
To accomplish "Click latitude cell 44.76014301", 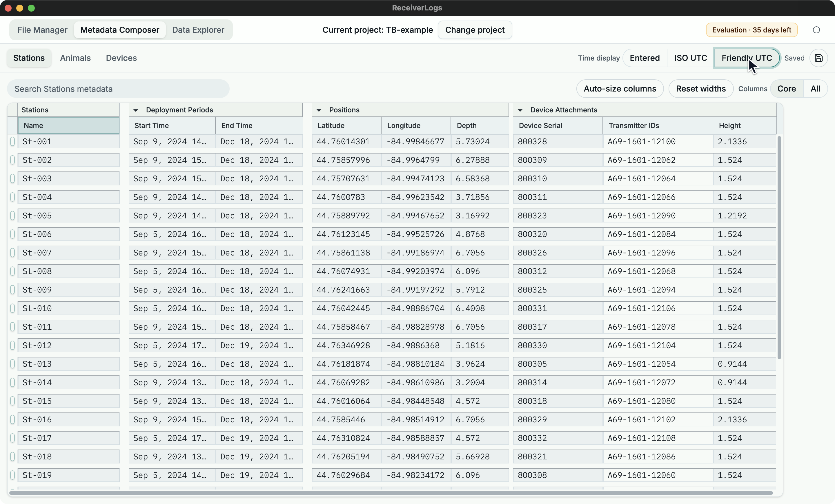I will coord(347,141).
